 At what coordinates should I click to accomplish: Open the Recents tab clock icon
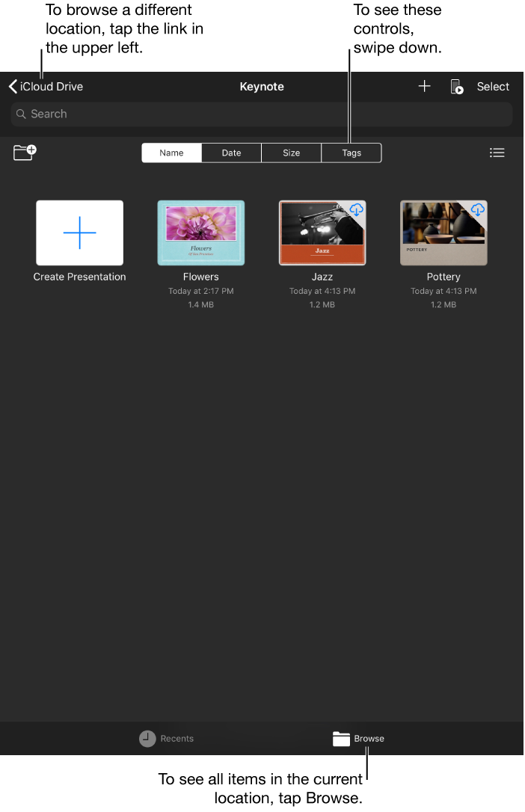point(147,739)
